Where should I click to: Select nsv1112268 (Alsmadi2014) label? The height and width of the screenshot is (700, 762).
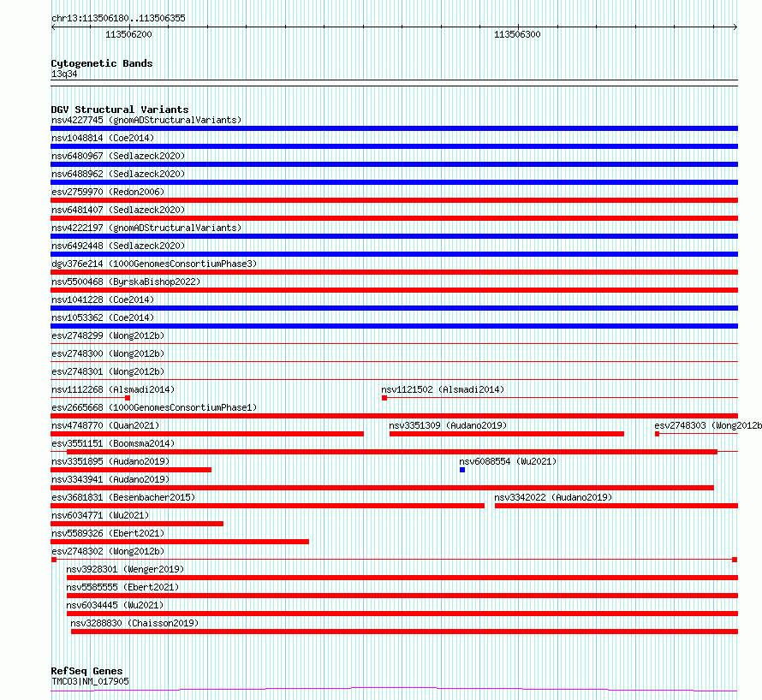point(113,389)
